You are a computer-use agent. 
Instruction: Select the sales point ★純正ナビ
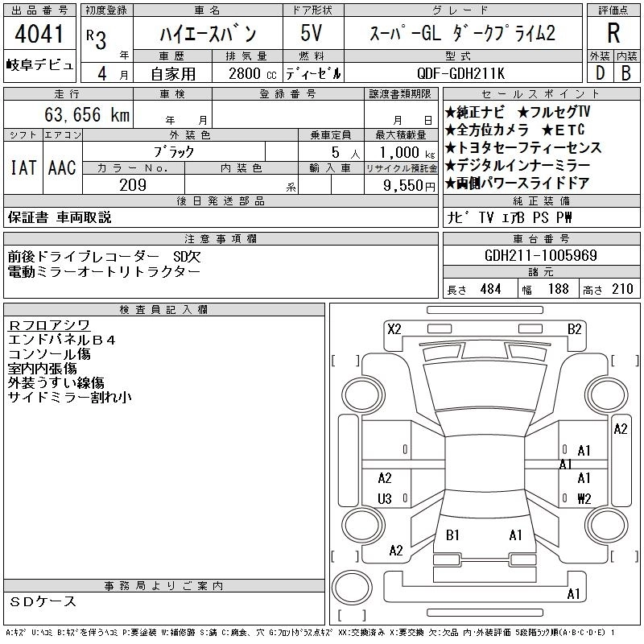click(x=475, y=112)
